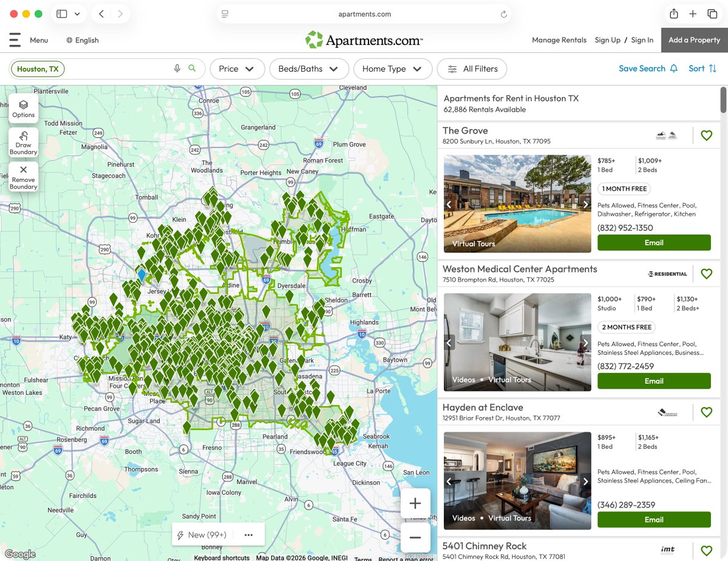Image resolution: width=728 pixels, height=561 pixels.
Task: Click the listings panel scrollbar
Action: [723, 100]
